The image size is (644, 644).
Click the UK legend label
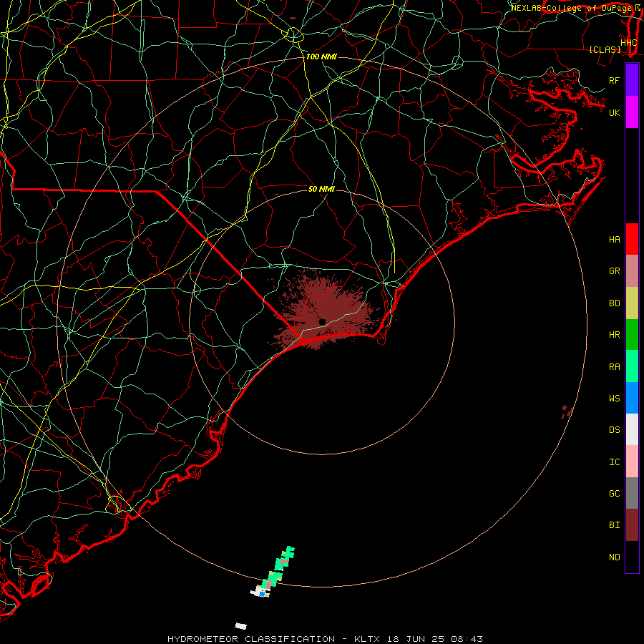click(x=615, y=112)
